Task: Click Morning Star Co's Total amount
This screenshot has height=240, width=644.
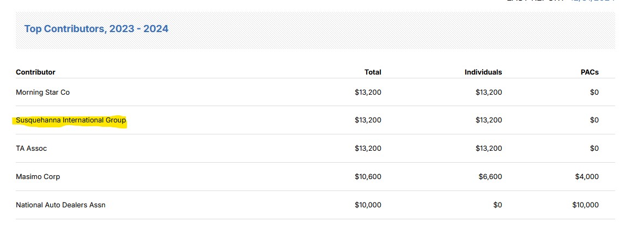Action: coord(368,93)
